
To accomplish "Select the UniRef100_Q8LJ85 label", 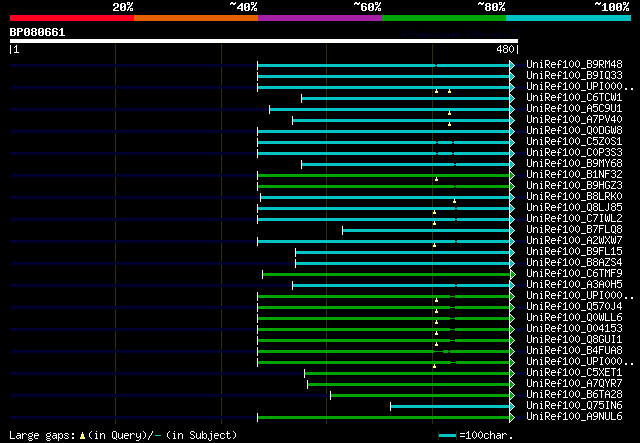I will click(574, 207).
